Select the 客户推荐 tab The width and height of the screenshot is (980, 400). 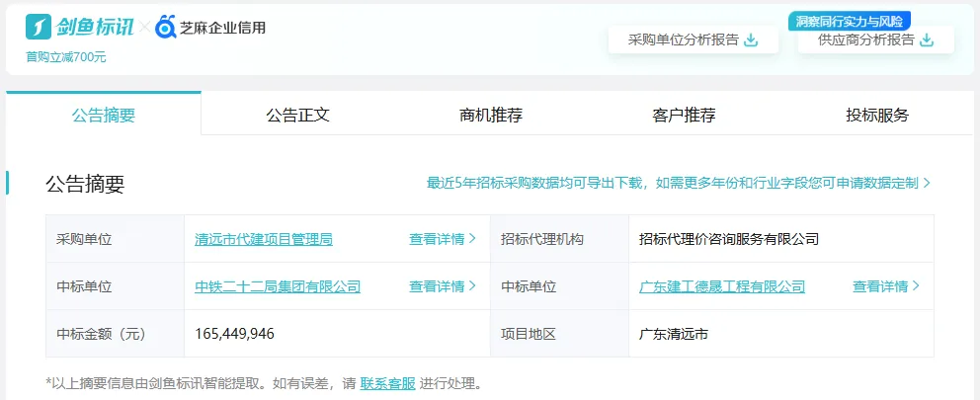(684, 115)
